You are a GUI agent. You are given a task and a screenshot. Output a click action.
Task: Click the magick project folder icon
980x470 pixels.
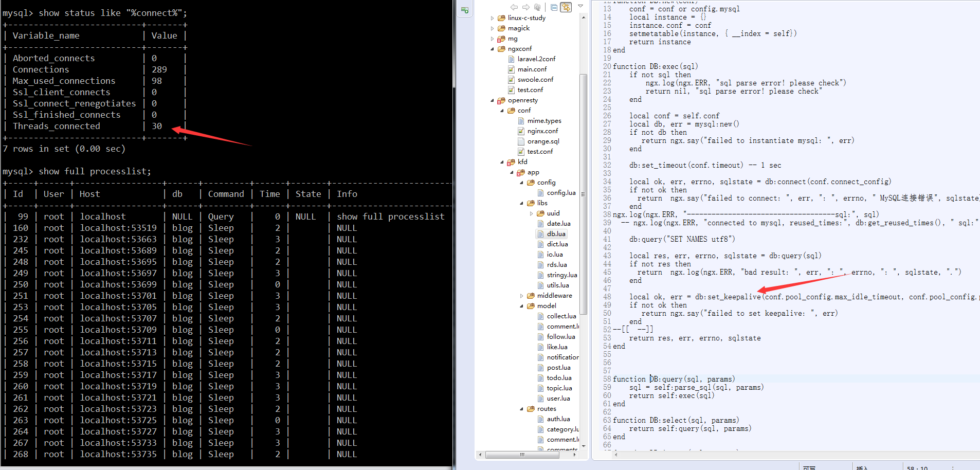click(501, 28)
